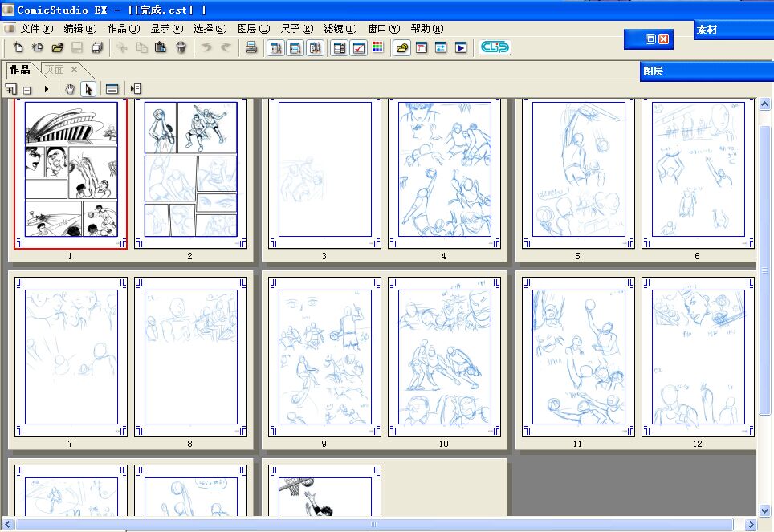Switch to the 作品 tab

tap(20, 70)
